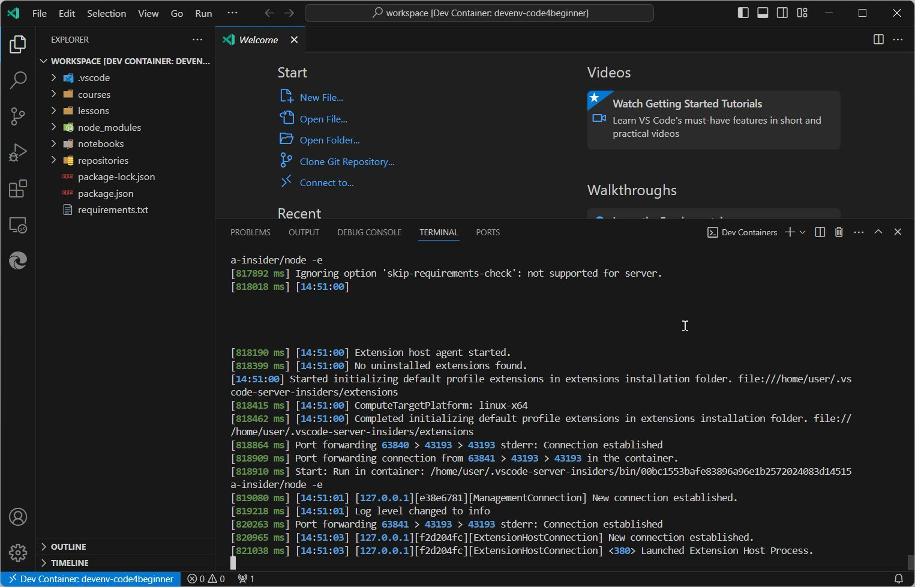Switch to PROBLEMS panel tab

click(x=250, y=232)
